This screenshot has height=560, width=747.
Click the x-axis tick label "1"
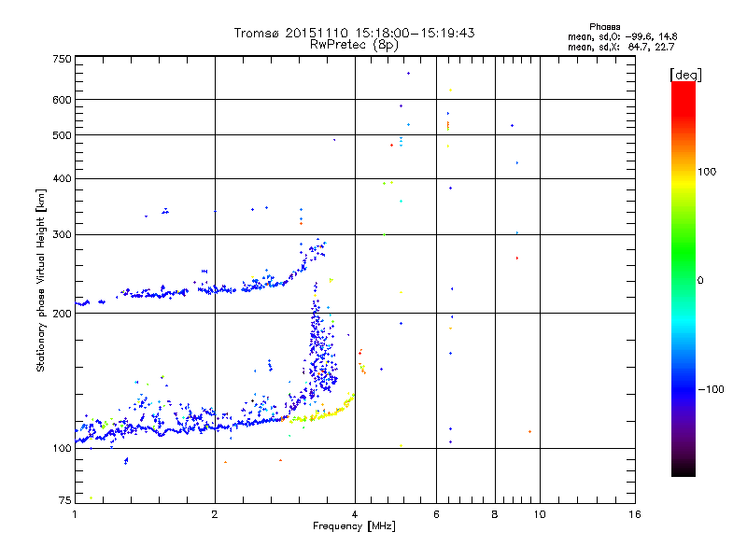click(x=75, y=514)
